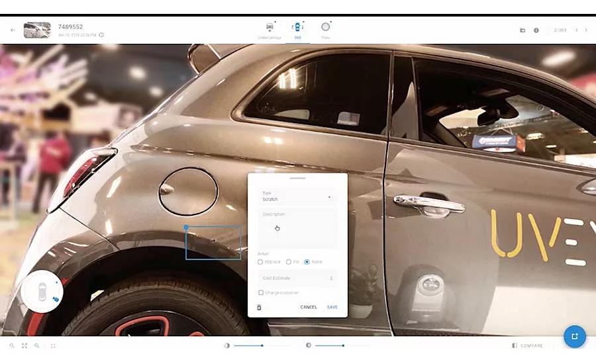Screen dimensions: 596x364
Task: Select the None action radio button
Action: [307, 262]
